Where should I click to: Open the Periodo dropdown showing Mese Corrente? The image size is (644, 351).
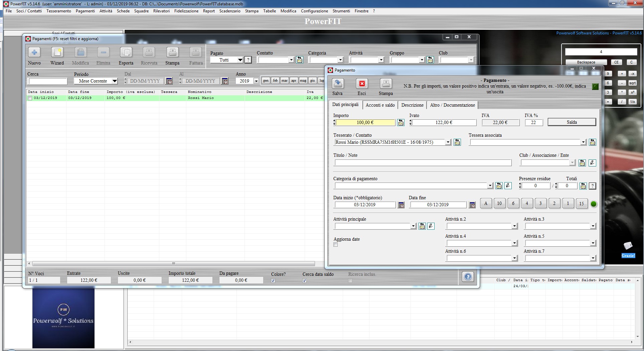click(x=115, y=81)
